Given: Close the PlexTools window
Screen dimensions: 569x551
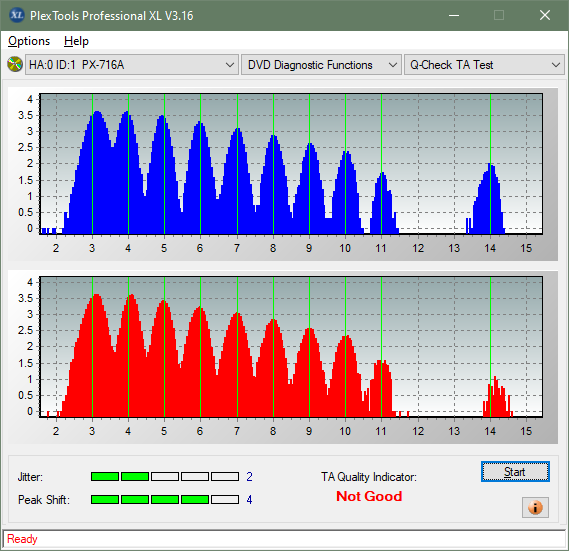Looking at the screenshot, I should [x=544, y=15].
